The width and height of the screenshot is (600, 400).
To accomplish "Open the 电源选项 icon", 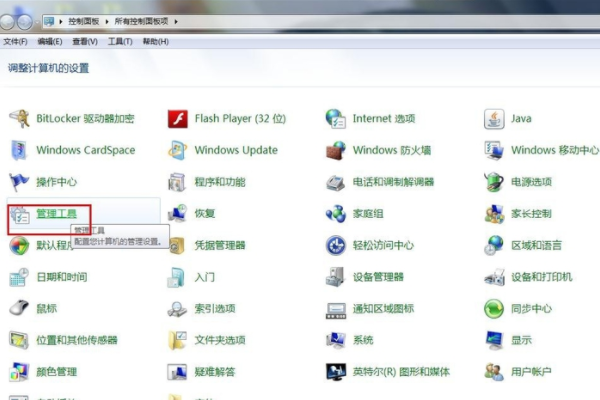I will point(494,182).
